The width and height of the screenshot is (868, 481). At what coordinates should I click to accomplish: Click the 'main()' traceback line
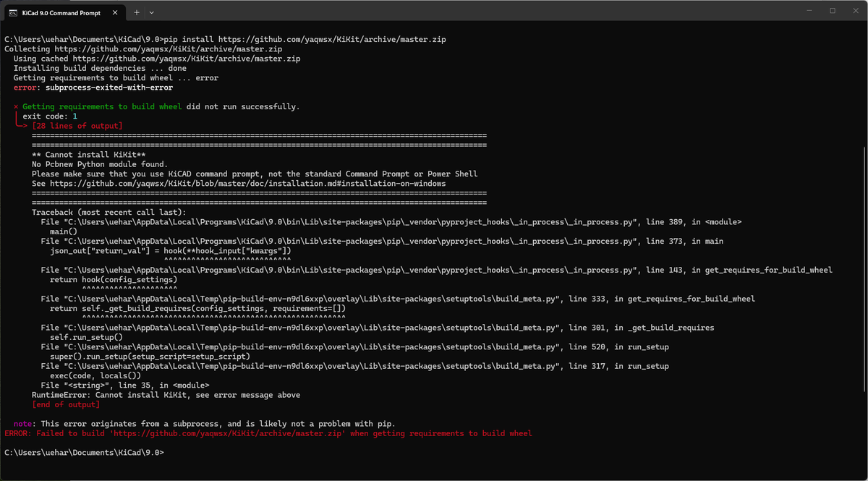pos(64,231)
